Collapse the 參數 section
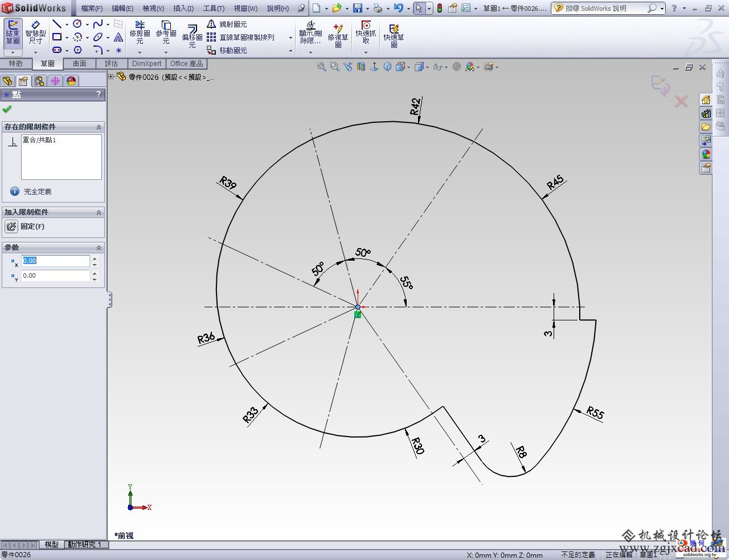 click(99, 248)
